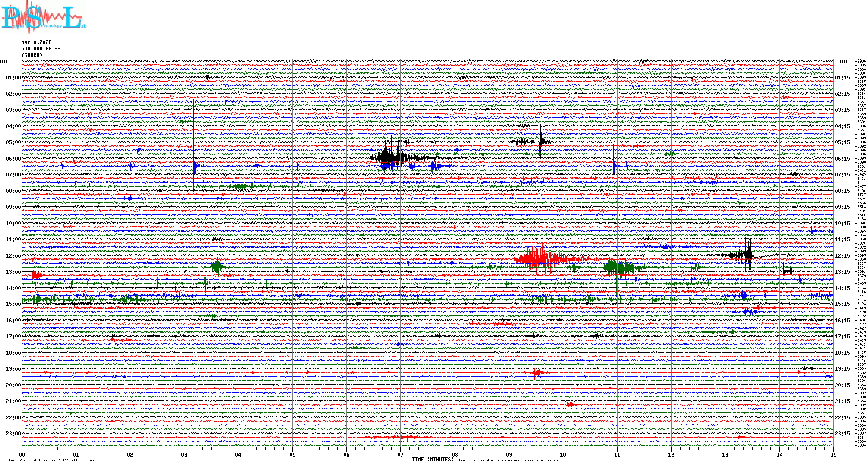
Task: Select the 06:00 hour label on left
Action: 13,159
